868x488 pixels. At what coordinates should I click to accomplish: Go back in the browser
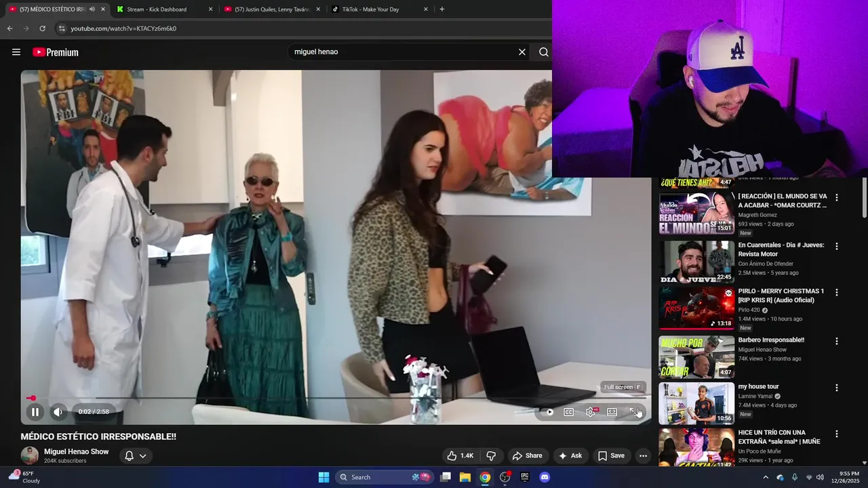[x=9, y=28]
